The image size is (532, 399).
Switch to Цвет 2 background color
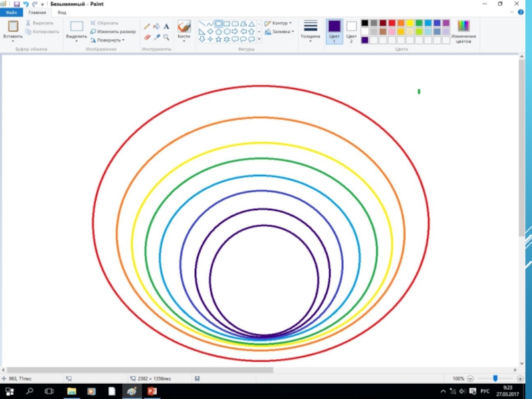351,31
